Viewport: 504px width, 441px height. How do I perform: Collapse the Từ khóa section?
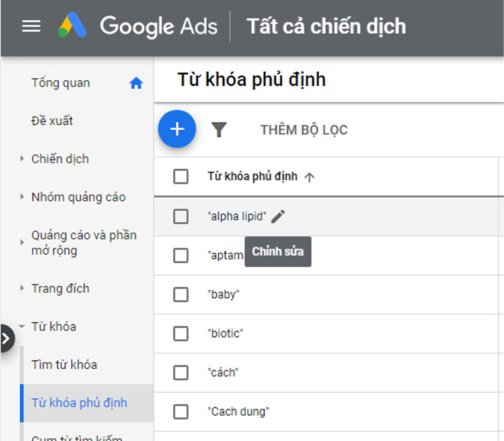pyautogui.click(x=22, y=326)
